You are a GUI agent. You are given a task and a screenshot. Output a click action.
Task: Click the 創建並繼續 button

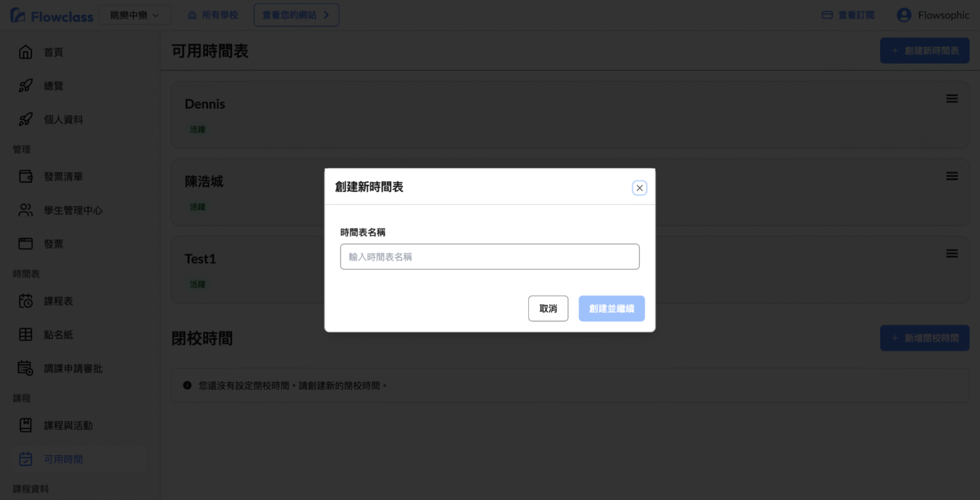pyautogui.click(x=611, y=308)
